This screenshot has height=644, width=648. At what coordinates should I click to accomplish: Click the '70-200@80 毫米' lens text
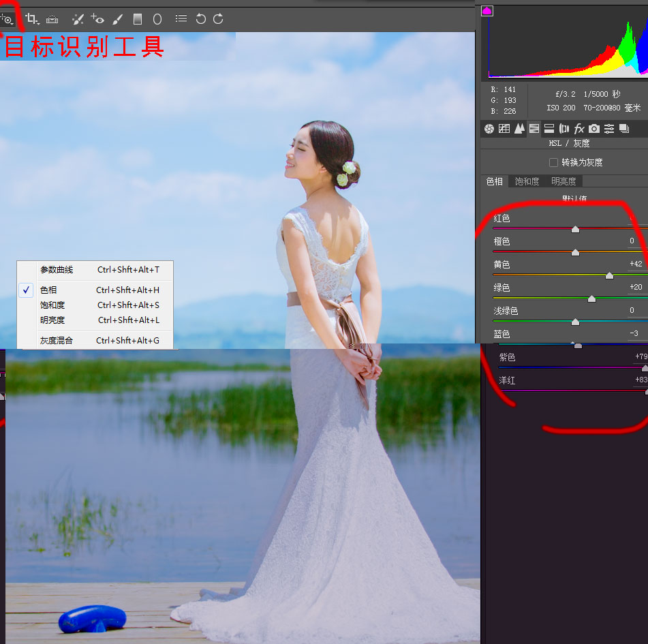coord(612,108)
